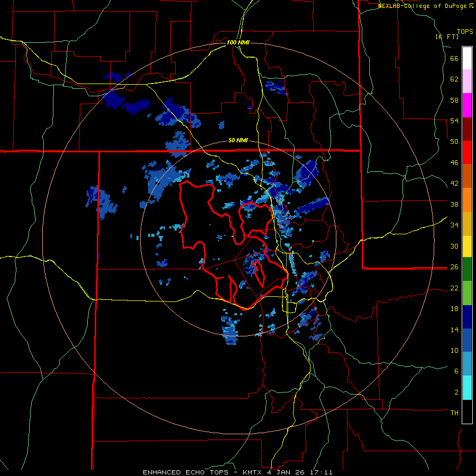Click the legend value 42
This screenshot has width=476, height=476.
(454, 184)
